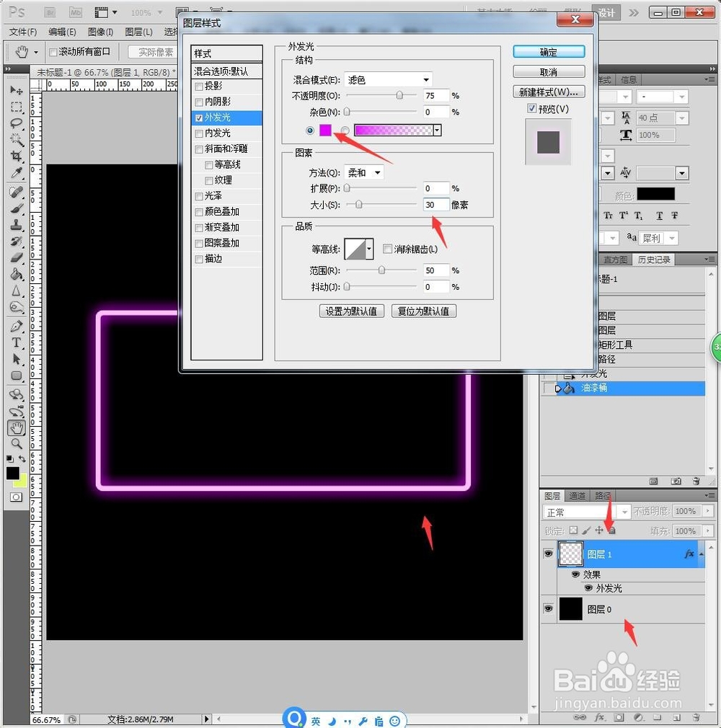721x728 pixels.
Task: Select the Pen tool
Action: (17, 326)
